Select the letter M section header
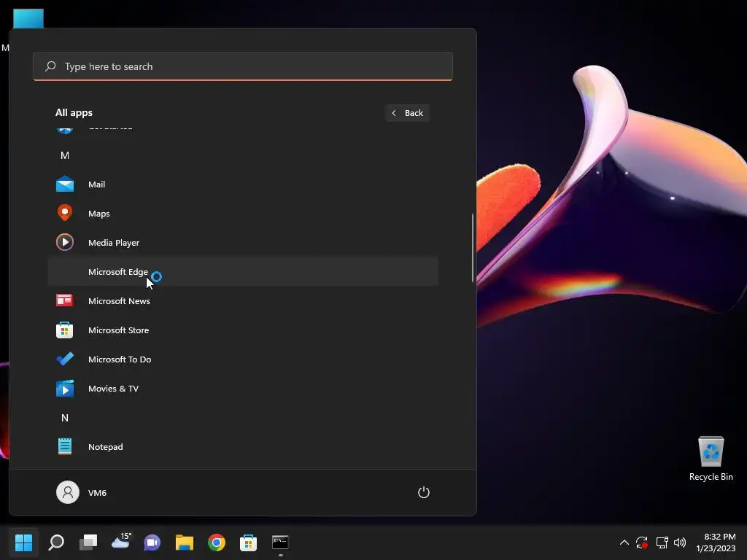 pyautogui.click(x=65, y=155)
